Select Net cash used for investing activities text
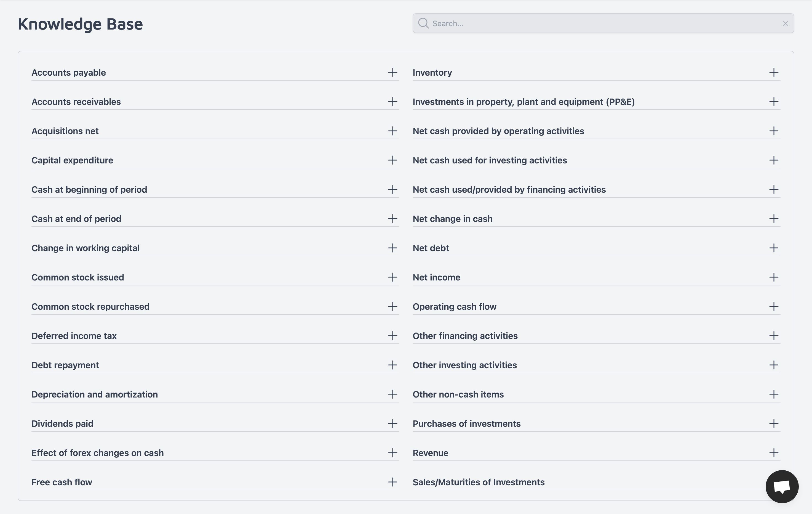Image resolution: width=812 pixels, height=514 pixels. [x=490, y=160]
